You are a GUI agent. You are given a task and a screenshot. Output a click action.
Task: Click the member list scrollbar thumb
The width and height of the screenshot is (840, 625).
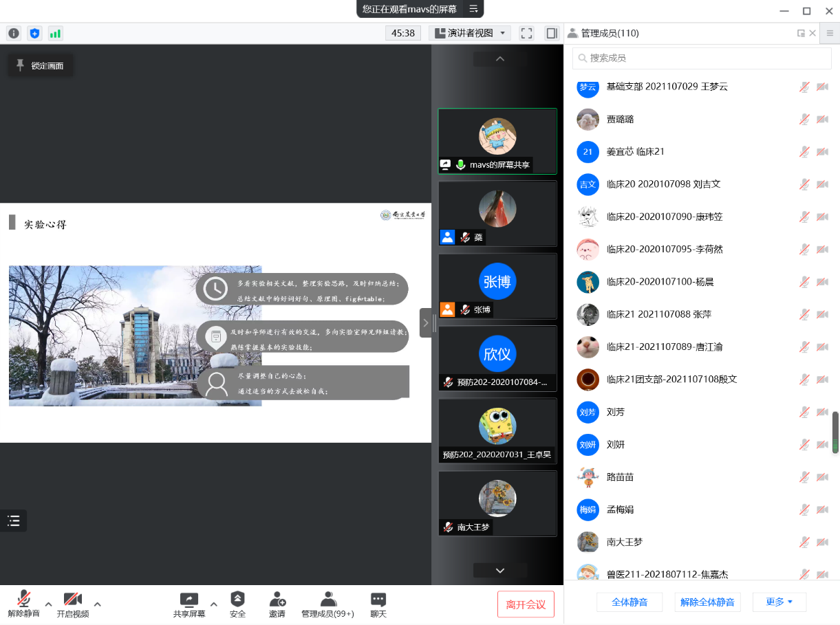(x=836, y=432)
